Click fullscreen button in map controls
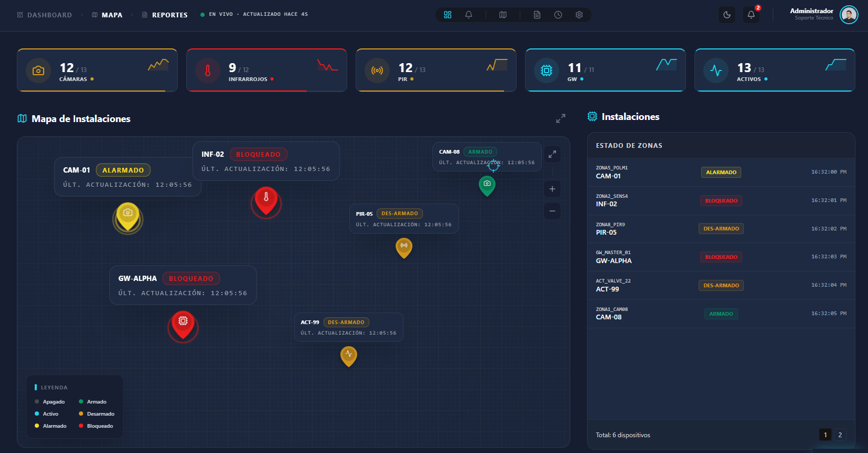This screenshot has height=453, width=868. (552, 154)
